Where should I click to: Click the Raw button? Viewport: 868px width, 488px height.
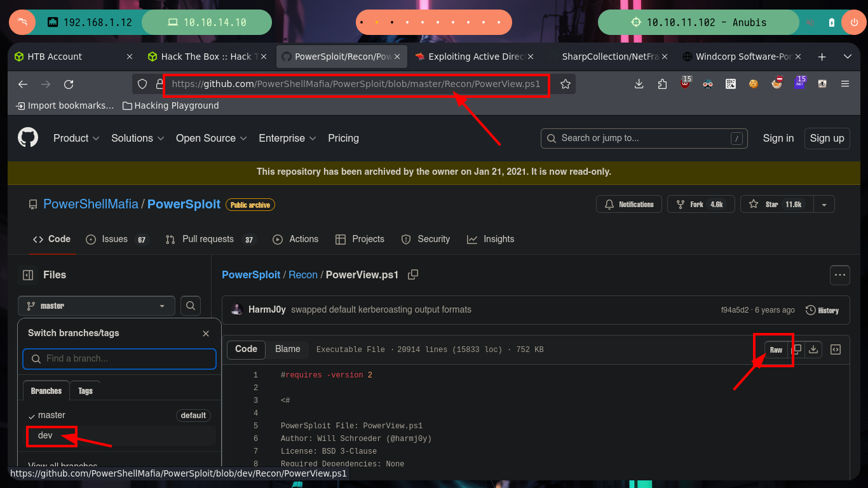[776, 349]
